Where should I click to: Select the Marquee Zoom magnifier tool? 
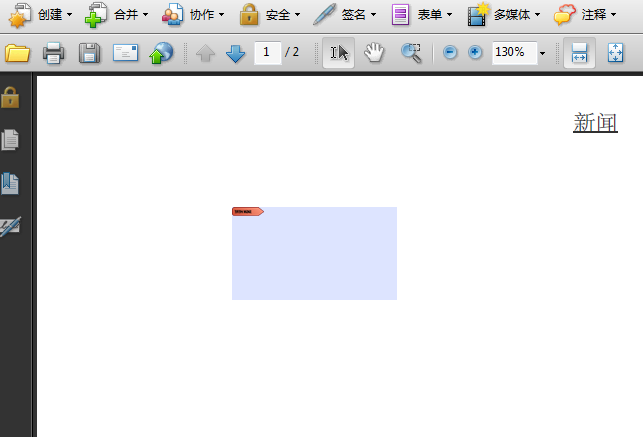(411, 53)
